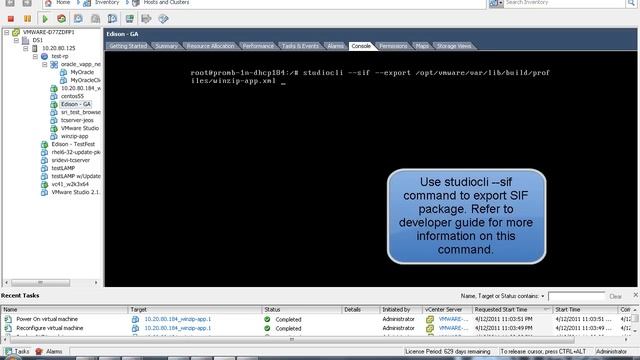Image resolution: width=640 pixels, height=360 pixels.
Task: Select the centos55 virtual machine
Action: click(x=72, y=96)
